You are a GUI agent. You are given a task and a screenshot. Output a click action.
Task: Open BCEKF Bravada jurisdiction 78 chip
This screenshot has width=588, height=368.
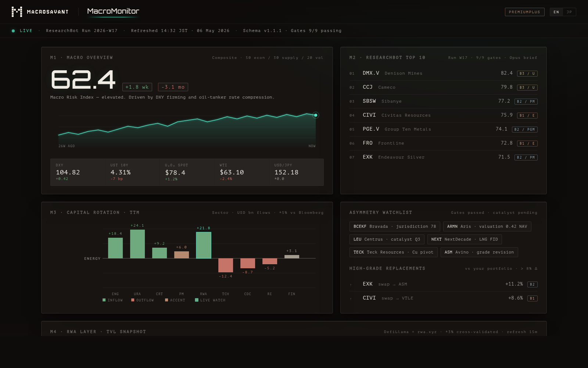pyautogui.click(x=395, y=227)
